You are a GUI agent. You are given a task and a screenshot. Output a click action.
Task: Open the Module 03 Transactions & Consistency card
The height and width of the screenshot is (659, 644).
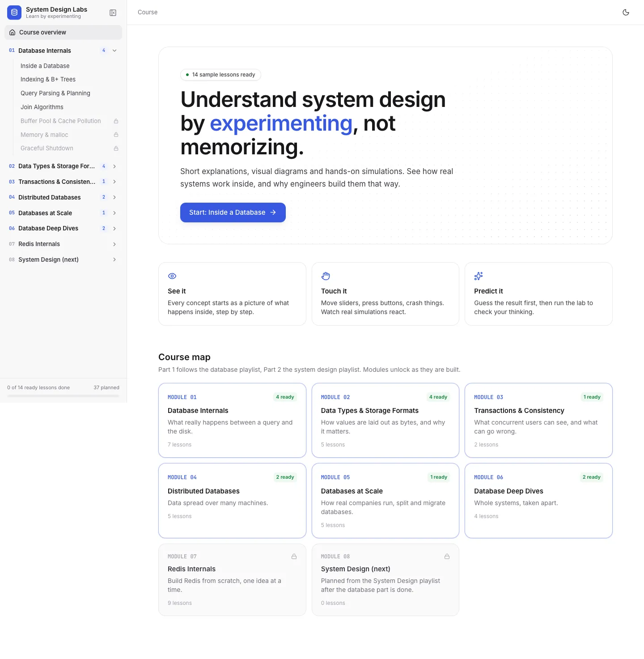point(538,421)
